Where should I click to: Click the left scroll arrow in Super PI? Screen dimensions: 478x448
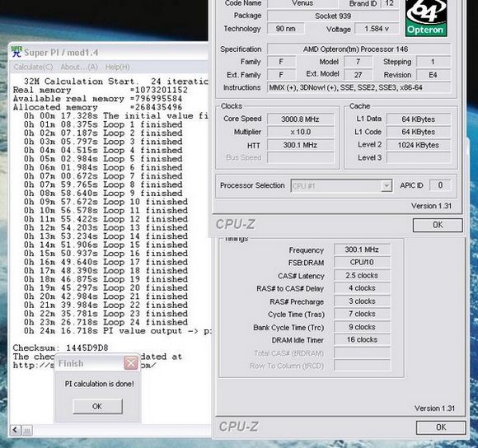[15, 430]
